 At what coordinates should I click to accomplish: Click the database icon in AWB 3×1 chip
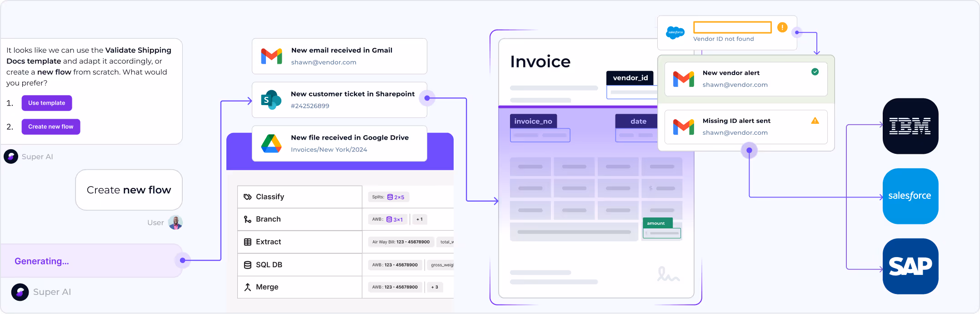pyautogui.click(x=389, y=219)
